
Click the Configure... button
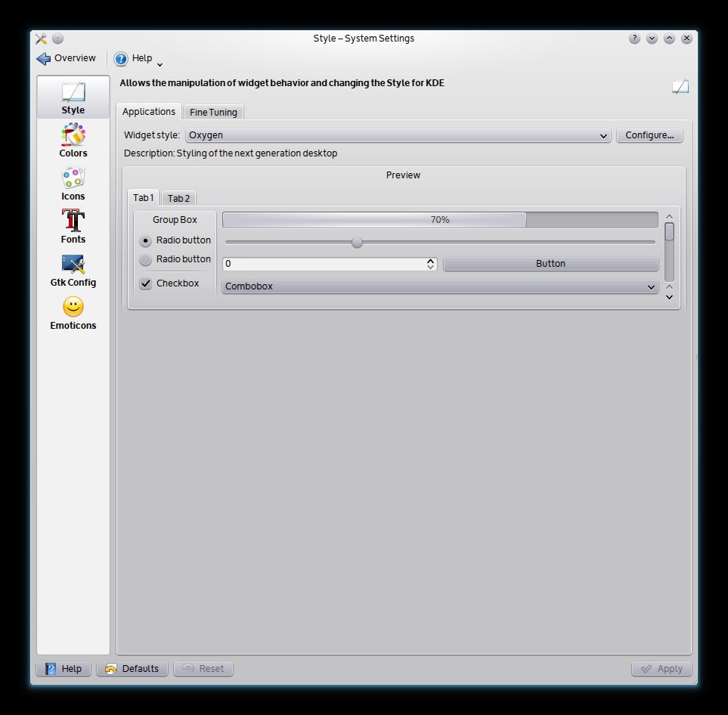coord(649,135)
